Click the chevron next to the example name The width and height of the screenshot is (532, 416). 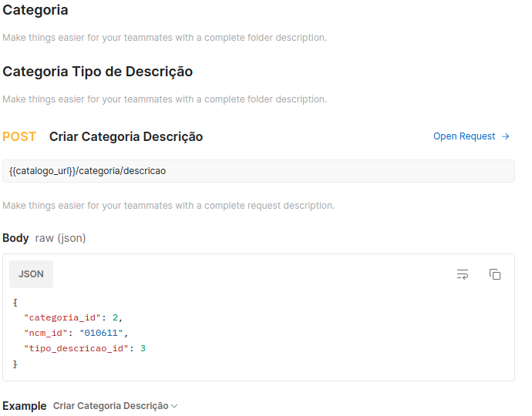174,406
